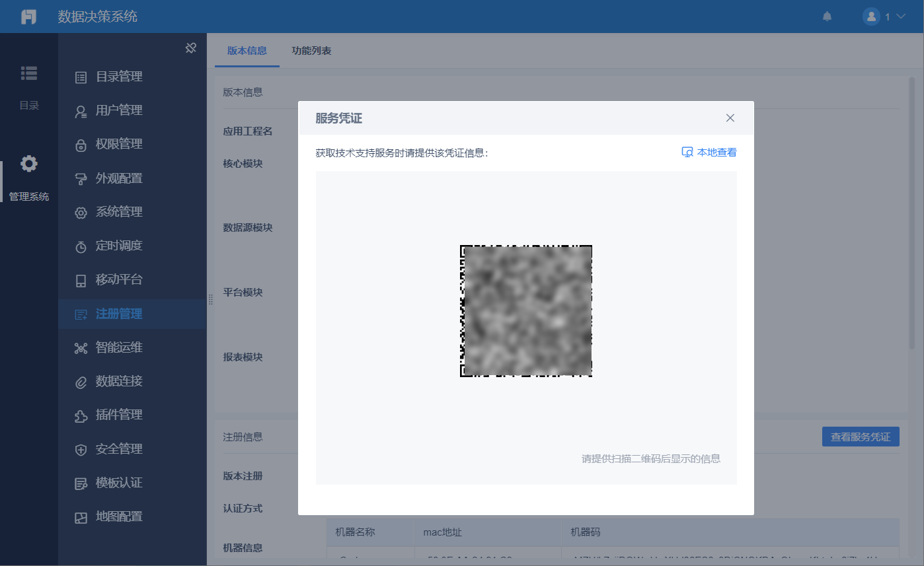Image resolution: width=924 pixels, height=566 pixels.
Task: Click the 核心模块 label
Action: 243,163
